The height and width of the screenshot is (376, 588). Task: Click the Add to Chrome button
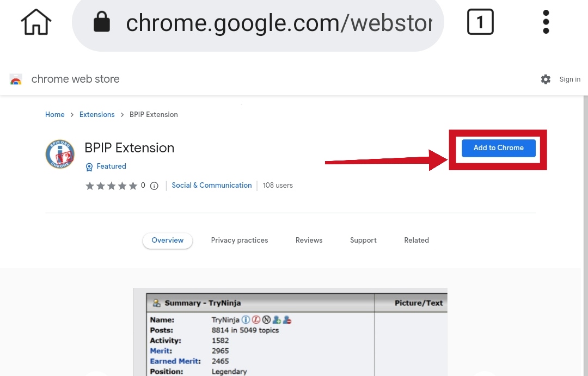pos(498,147)
